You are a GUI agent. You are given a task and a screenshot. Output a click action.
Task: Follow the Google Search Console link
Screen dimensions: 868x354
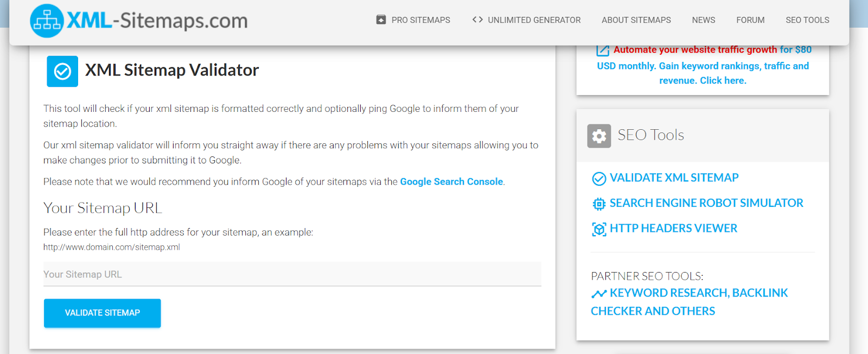tap(451, 182)
